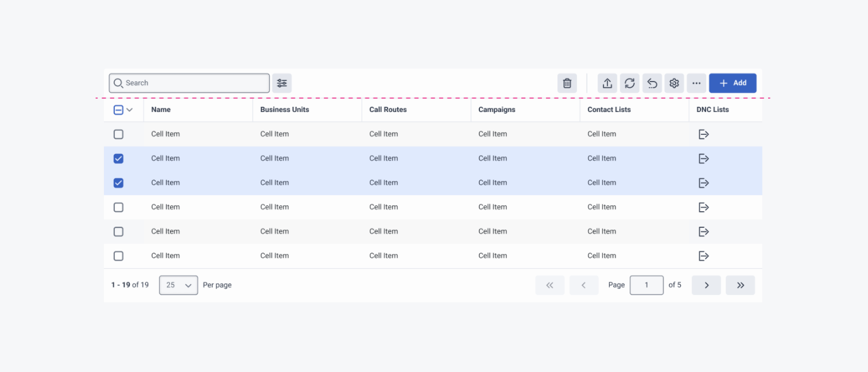Image resolution: width=868 pixels, height=372 pixels.
Task: Click the 'of 5' page total text
Action: tap(675, 285)
